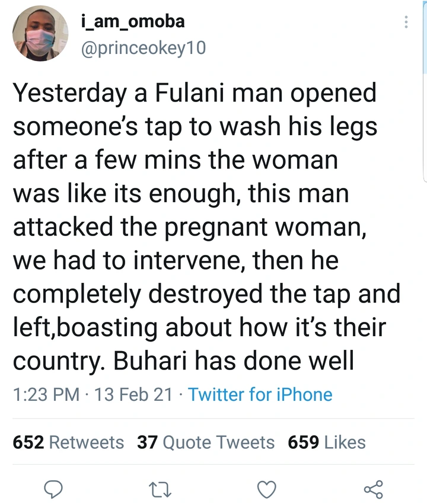Open the i_am_omoba profile picture
427x504 pixels.
click(40, 34)
